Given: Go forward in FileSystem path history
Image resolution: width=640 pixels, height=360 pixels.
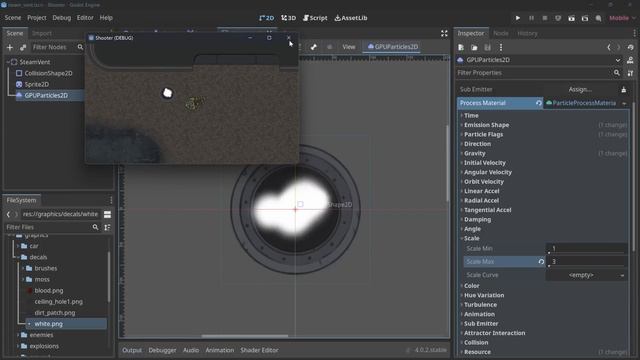Looking at the screenshot, I should pos(16,214).
